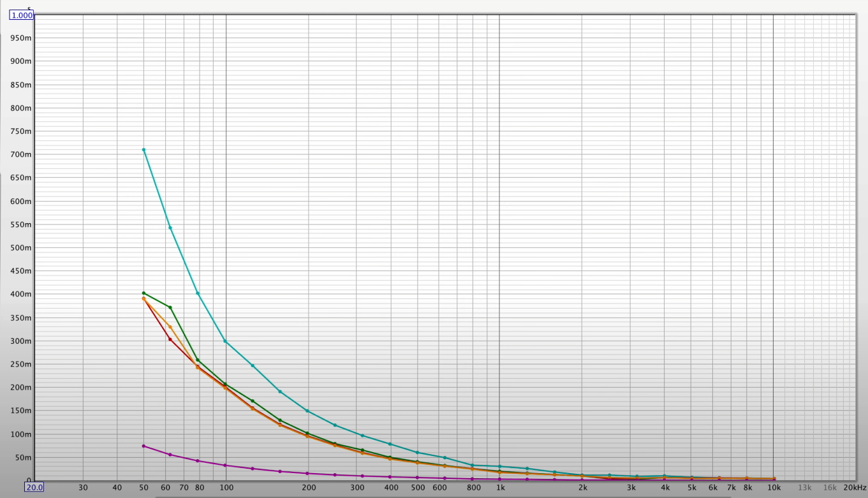The height and width of the screenshot is (498, 868).
Task: Select the teal curve point at 1k
Action: click(x=499, y=467)
